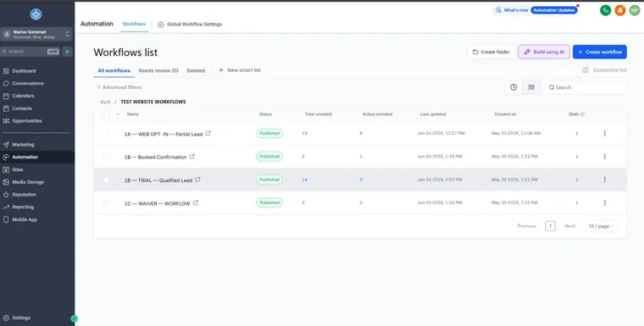Collapse the sidebar with green arrow

point(74,318)
